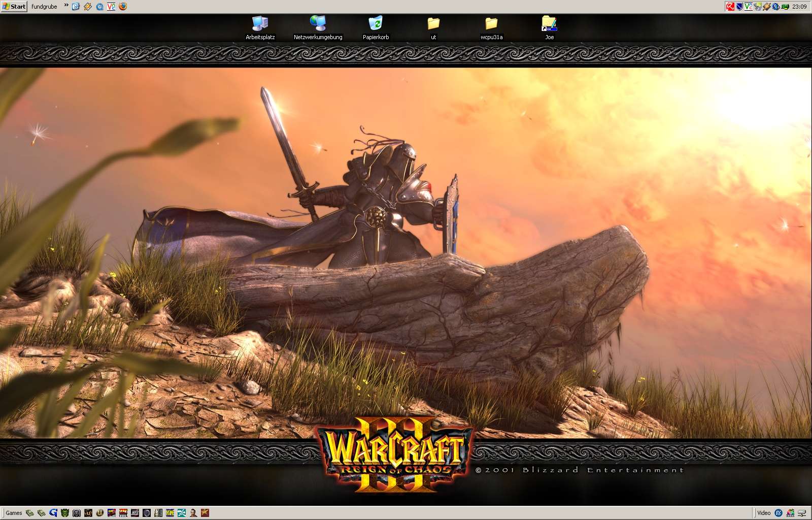Open QuickTime from the quick launch bar
Viewport: 812px width, 520px height.
[99, 7]
